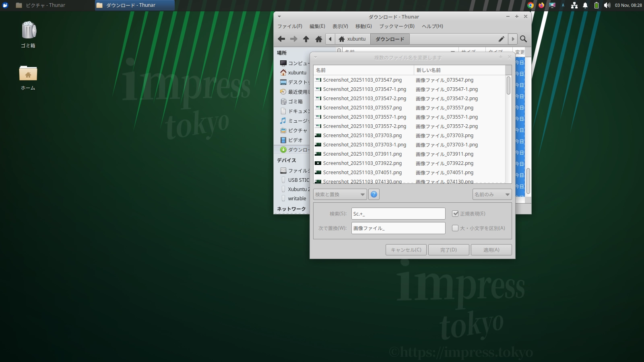
Task: Select Screenshot_20251103_073547.png row
Action: tap(409, 80)
